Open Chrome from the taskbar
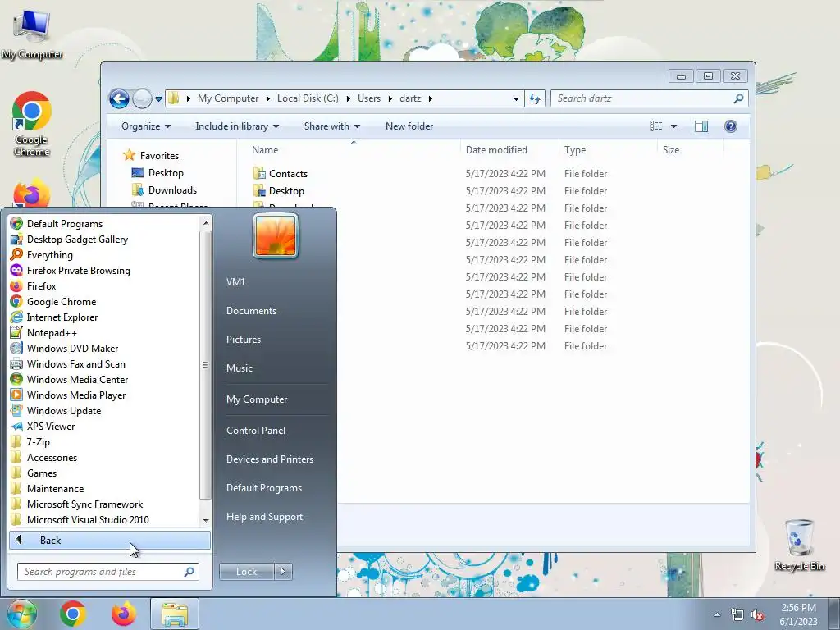The width and height of the screenshot is (840, 630). point(73,614)
